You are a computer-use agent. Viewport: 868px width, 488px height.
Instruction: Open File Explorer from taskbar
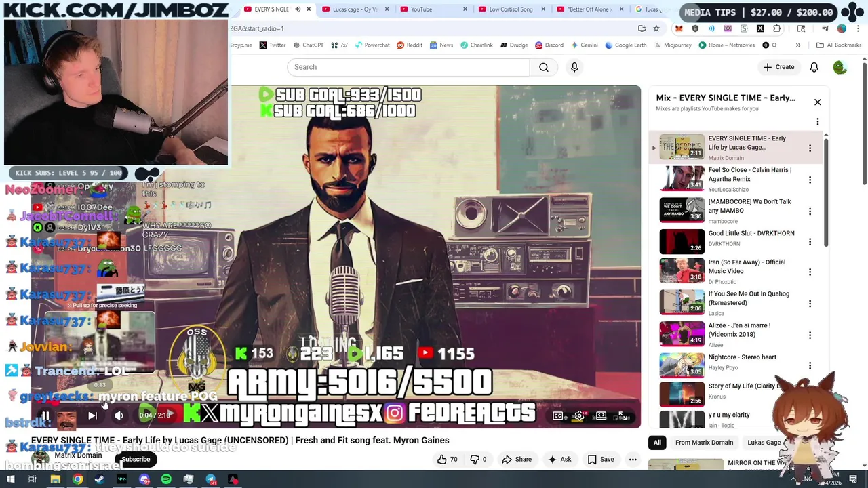point(55,480)
